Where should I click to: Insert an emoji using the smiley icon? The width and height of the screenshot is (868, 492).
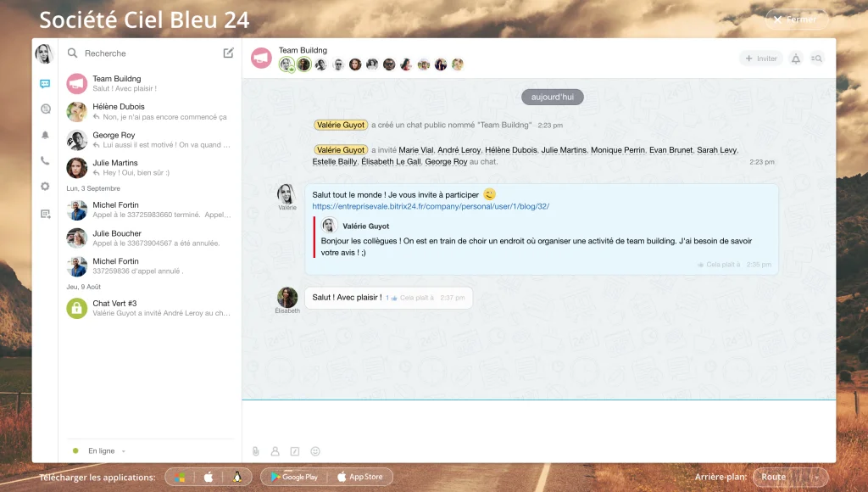[x=316, y=451]
